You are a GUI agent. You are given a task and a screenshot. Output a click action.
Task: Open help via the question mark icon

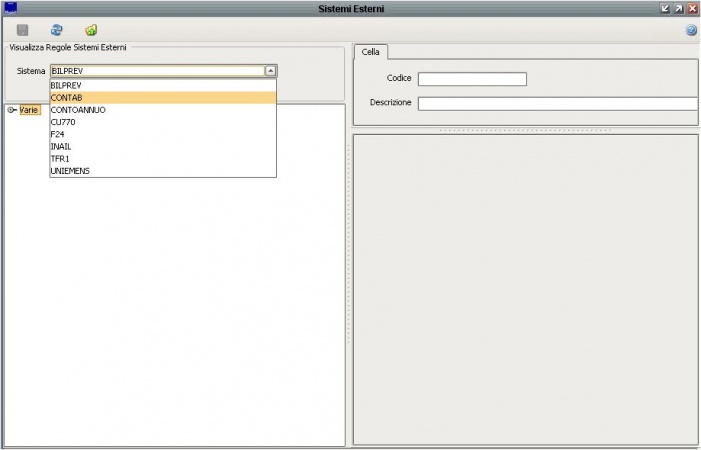pyautogui.click(x=691, y=30)
